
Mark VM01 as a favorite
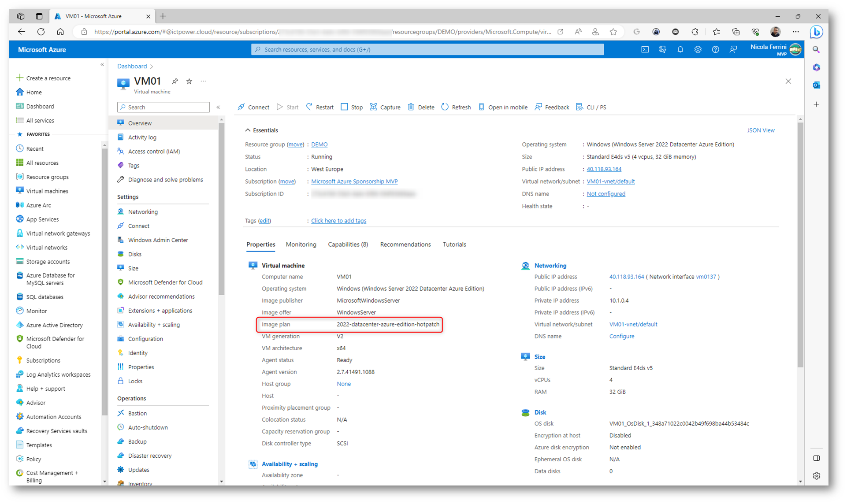(189, 81)
